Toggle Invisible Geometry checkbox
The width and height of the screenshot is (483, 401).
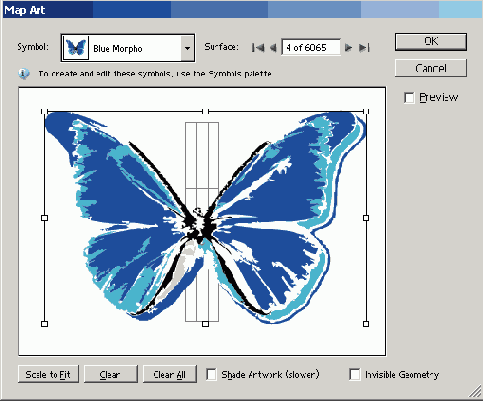[x=355, y=374]
